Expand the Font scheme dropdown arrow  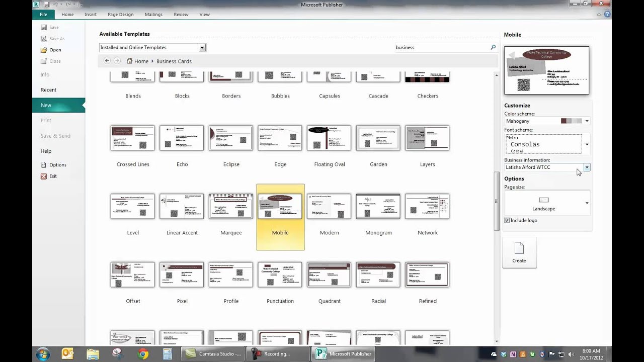click(587, 144)
